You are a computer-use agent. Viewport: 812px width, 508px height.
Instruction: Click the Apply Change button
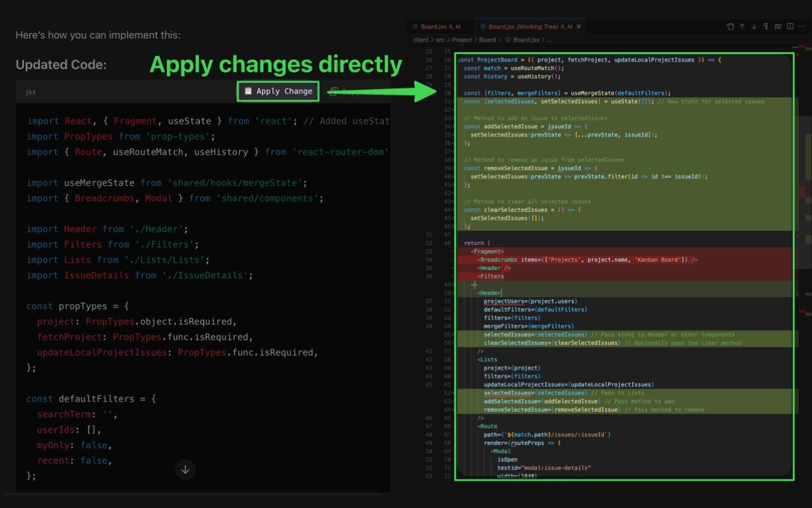click(x=278, y=91)
